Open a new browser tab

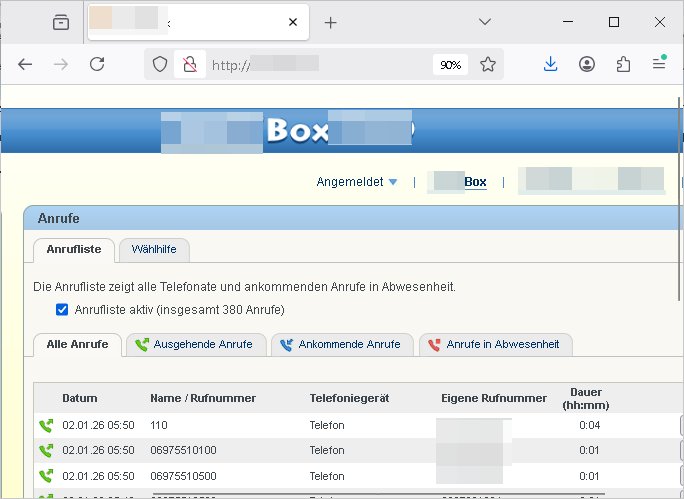(331, 22)
